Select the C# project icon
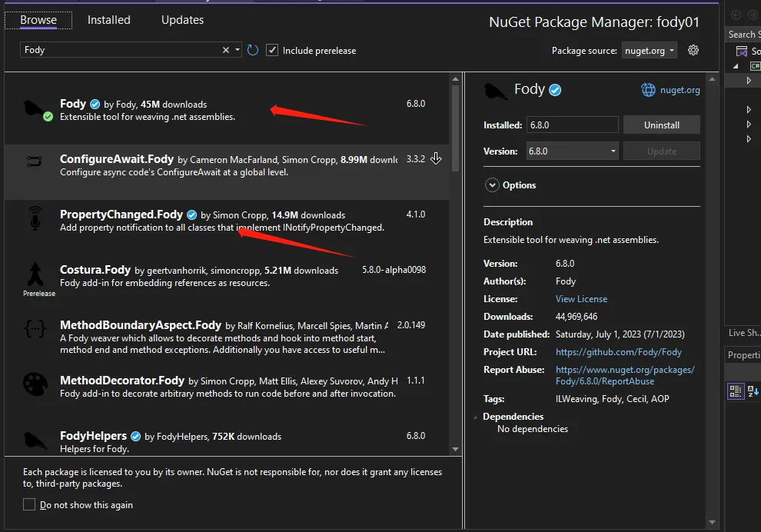This screenshot has width=761, height=532. 755,65
